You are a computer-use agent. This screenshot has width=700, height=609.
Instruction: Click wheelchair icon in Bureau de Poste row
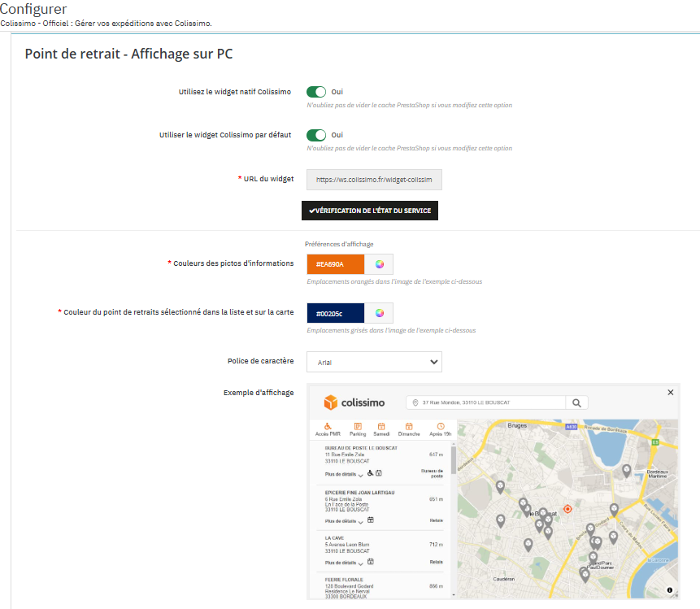[x=370, y=473]
